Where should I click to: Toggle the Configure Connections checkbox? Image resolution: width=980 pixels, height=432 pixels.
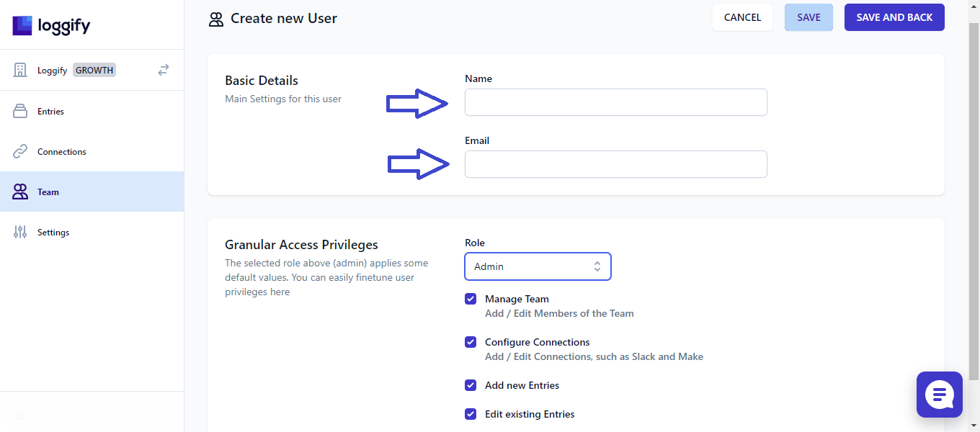[x=471, y=342]
